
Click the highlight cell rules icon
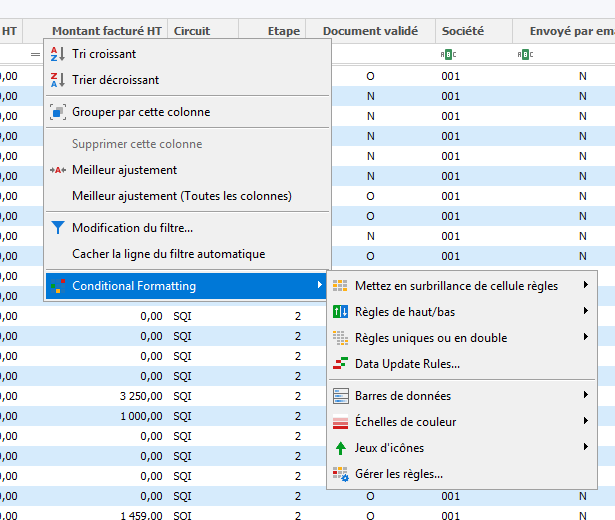340,286
